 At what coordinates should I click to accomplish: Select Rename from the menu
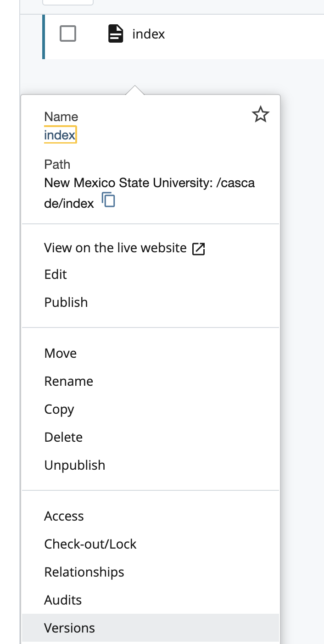coord(69,381)
